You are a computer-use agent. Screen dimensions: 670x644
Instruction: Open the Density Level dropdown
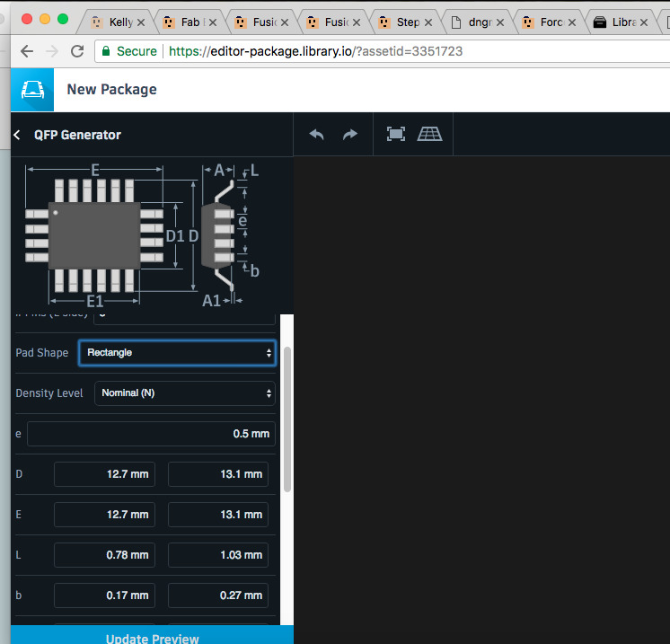click(185, 393)
